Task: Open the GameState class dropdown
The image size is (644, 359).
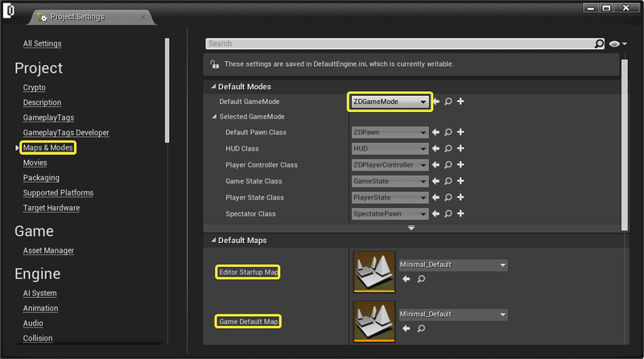Action: pyautogui.click(x=390, y=181)
